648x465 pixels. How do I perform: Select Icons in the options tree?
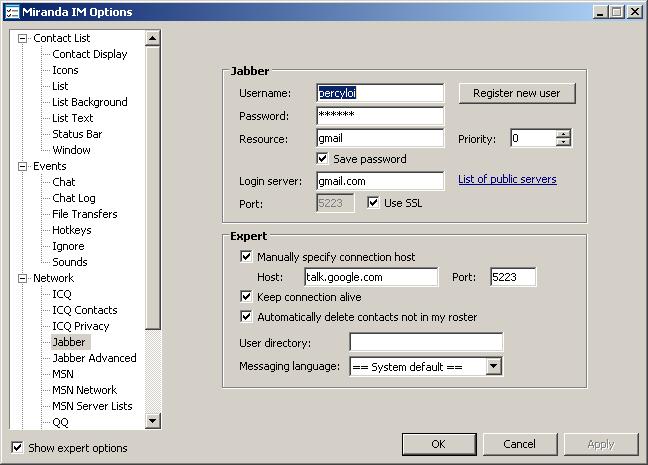(x=65, y=70)
